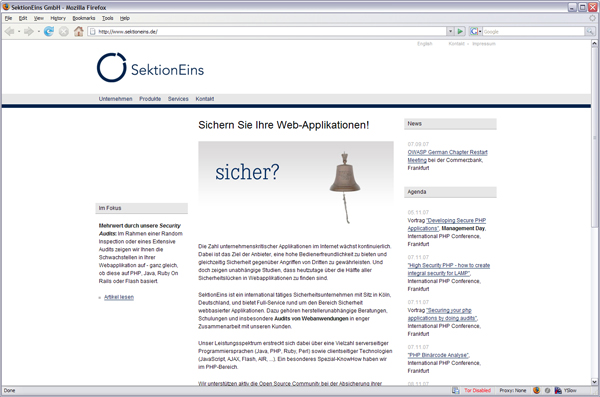
Task: Click in the URL address field
Action: click(x=268, y=31)
